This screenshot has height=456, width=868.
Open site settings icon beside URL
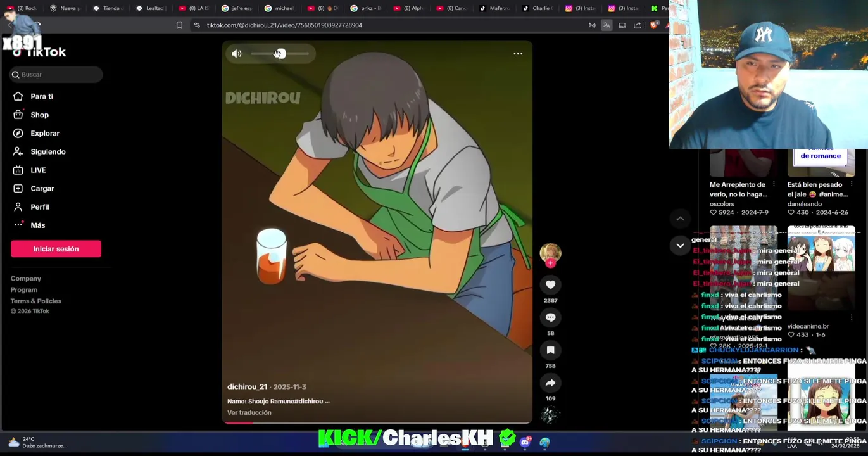[x=197, y=25]
